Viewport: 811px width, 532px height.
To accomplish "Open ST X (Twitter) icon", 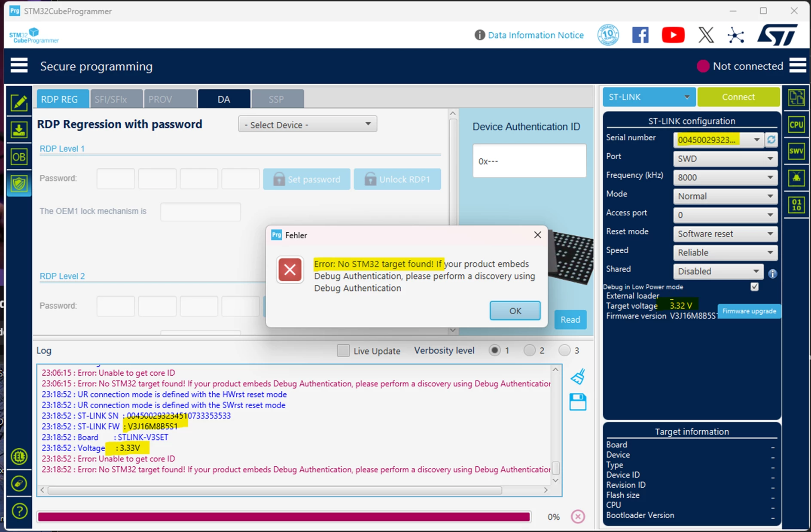I will pos(706,35).
